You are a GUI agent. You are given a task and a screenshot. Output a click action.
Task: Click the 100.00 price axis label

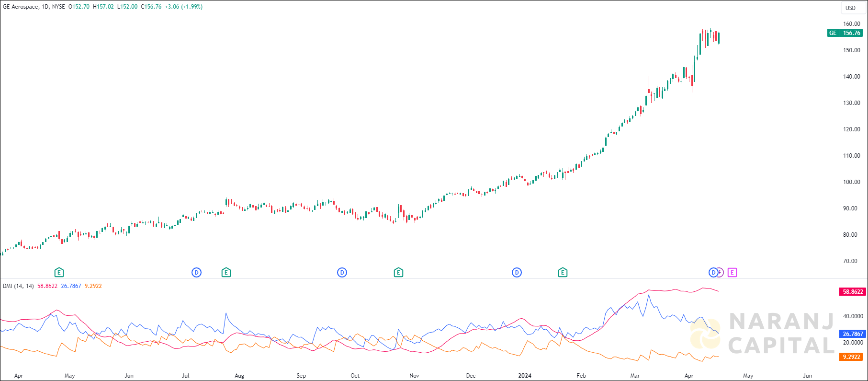click(x=851, y=182)
